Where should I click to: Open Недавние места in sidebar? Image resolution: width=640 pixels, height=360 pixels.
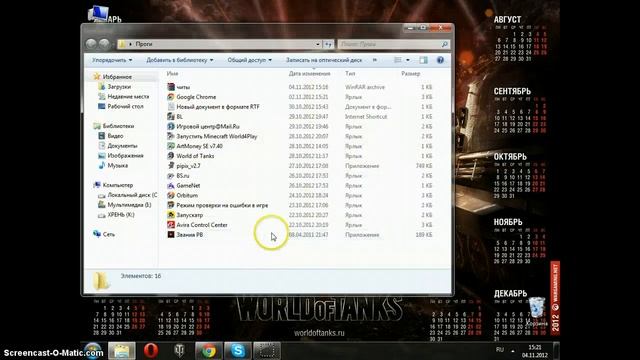128,96
